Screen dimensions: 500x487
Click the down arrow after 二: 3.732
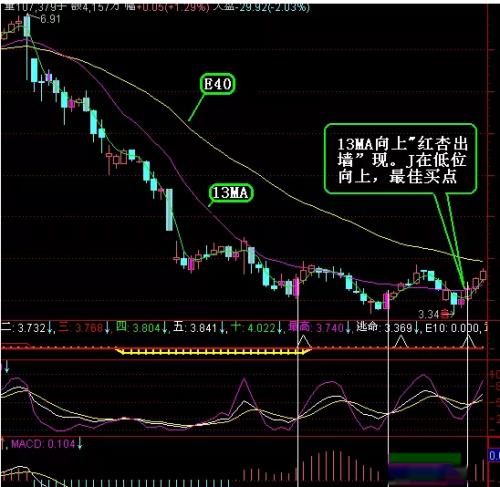[x=50, y=328]
